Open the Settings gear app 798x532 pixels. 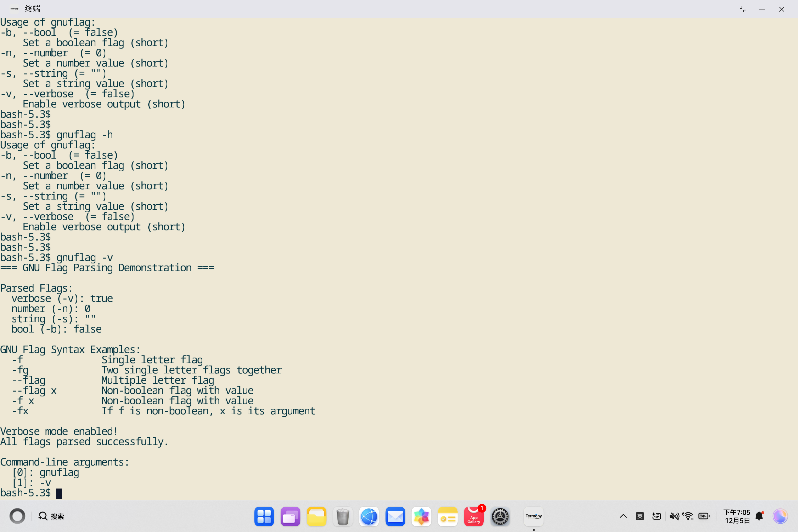click(x=500, y=516)
